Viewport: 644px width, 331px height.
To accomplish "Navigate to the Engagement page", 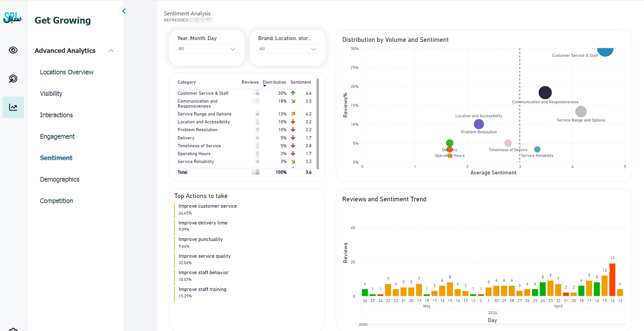I will [57, 137].
